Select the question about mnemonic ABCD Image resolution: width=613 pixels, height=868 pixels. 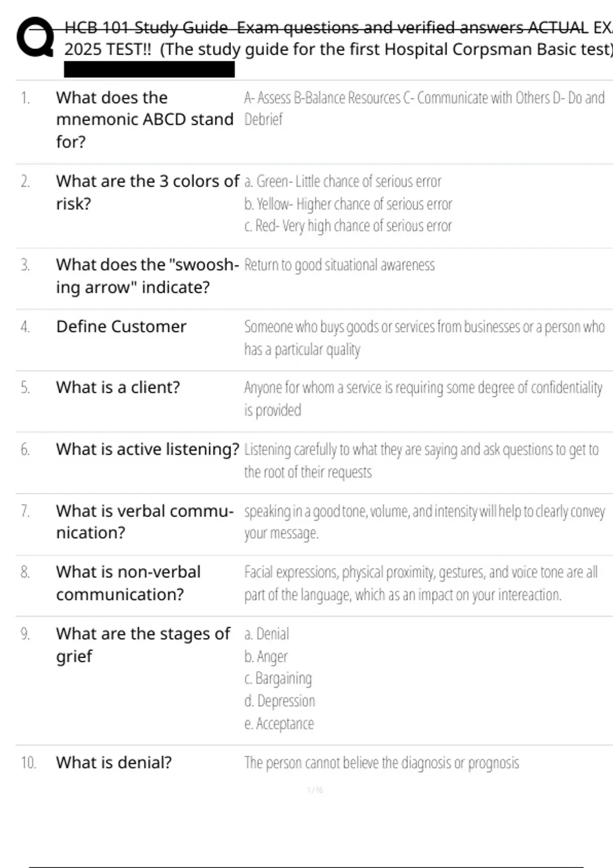click(x=145, y=119)
